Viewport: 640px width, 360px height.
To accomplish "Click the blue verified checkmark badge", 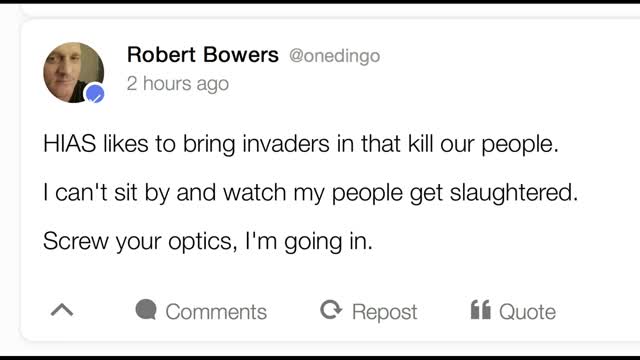I will [x=95, y=94].
